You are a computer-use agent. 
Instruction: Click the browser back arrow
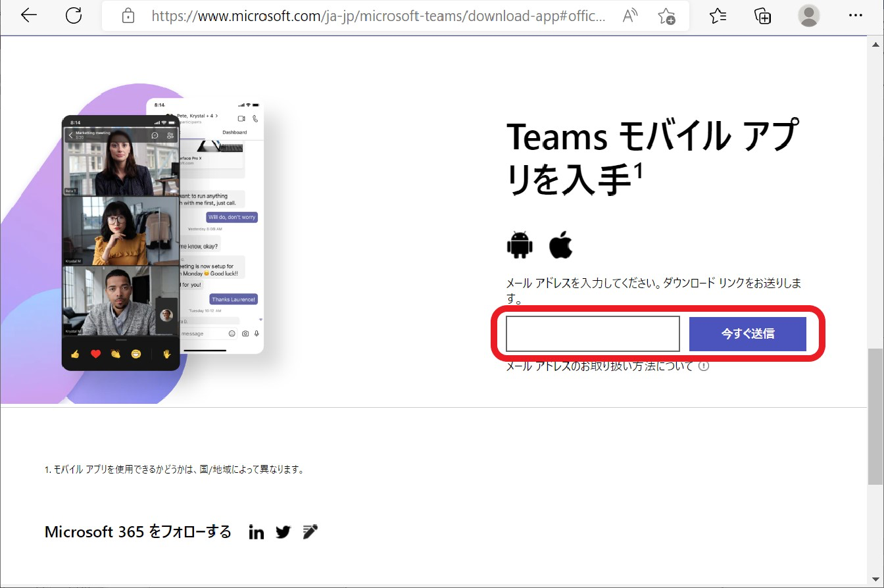[29, 16]
